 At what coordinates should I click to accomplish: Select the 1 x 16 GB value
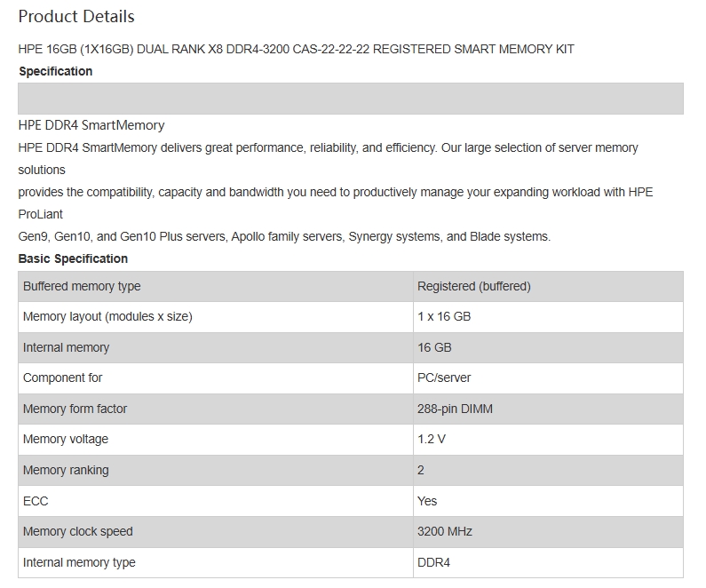[x=444, y=316]
